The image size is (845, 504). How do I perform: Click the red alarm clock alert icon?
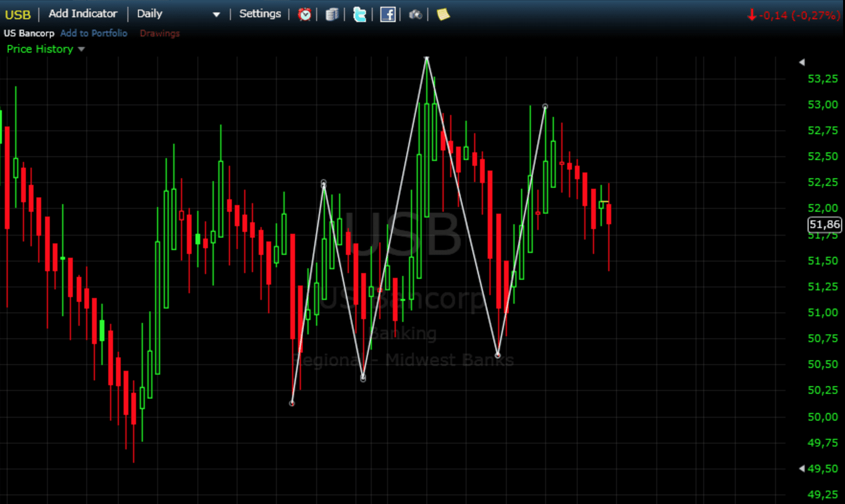[x=304, y=14]
